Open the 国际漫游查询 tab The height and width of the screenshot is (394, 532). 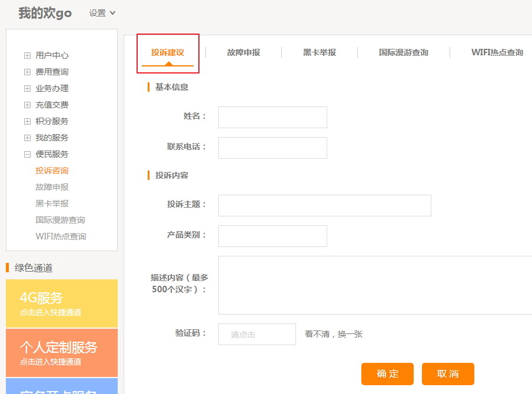click(x=403, y=52)
